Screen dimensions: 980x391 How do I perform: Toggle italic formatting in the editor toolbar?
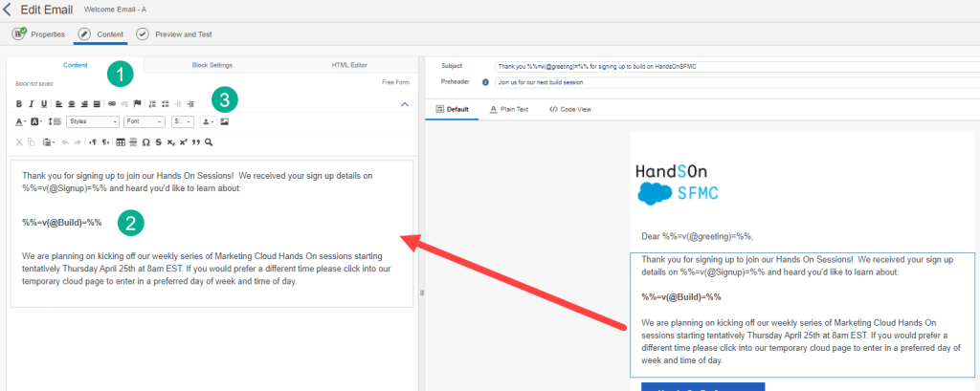[31, 103]
